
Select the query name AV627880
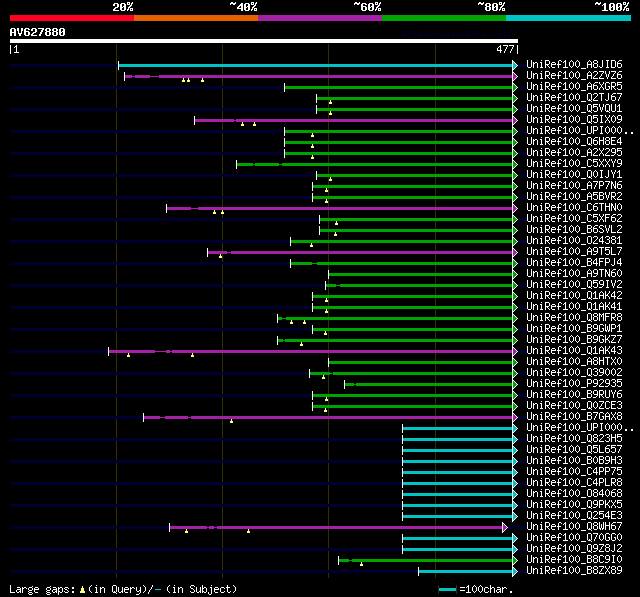[x=38, y=32]
